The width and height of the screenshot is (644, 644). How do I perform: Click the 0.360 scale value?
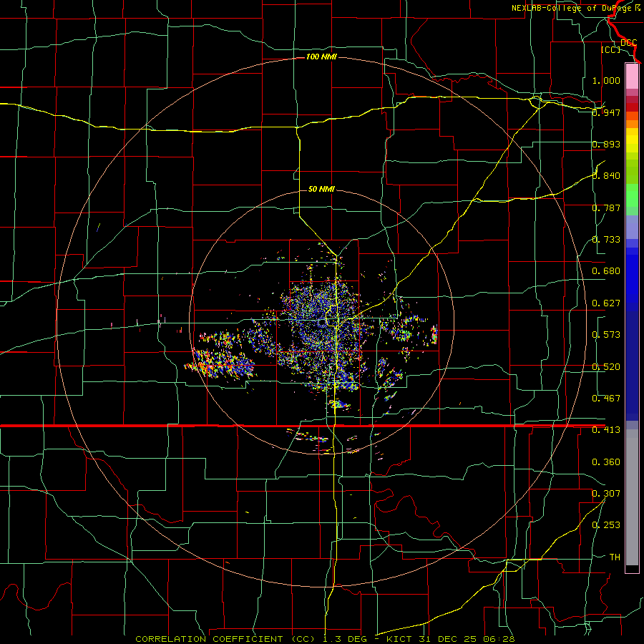(x=606, y=462)
